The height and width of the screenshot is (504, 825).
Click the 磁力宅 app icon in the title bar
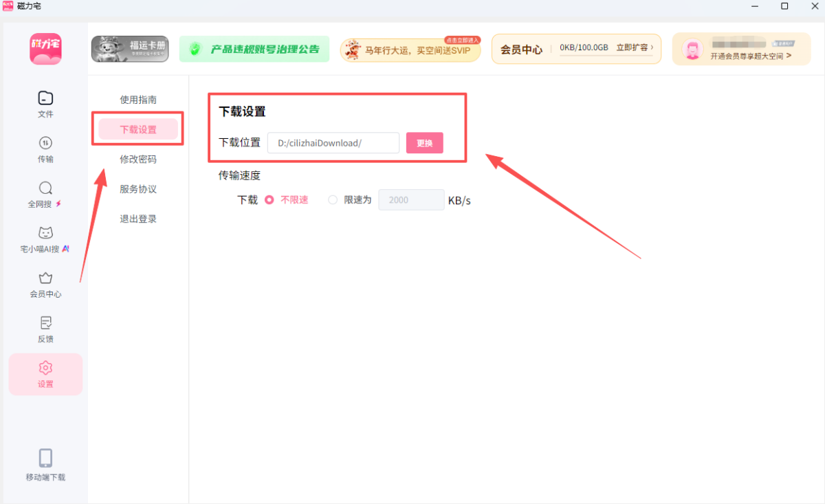click(x=8, y=6)
